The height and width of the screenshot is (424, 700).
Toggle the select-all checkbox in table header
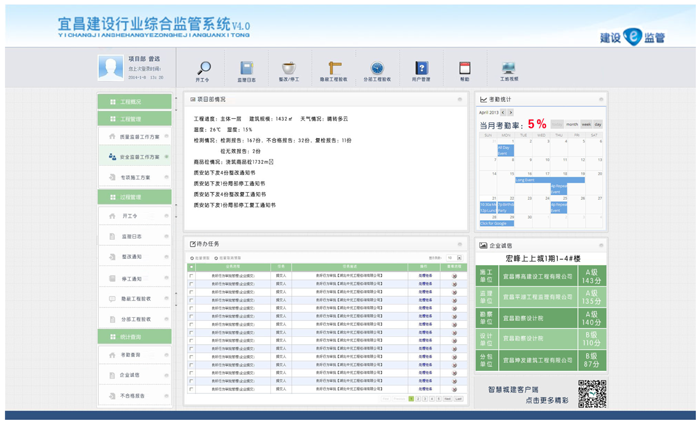click(192, 267)
